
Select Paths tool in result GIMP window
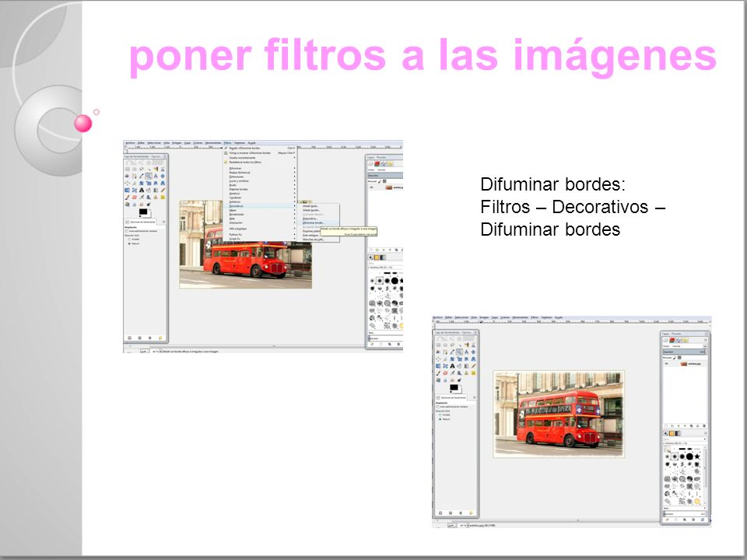click(445, 352)
